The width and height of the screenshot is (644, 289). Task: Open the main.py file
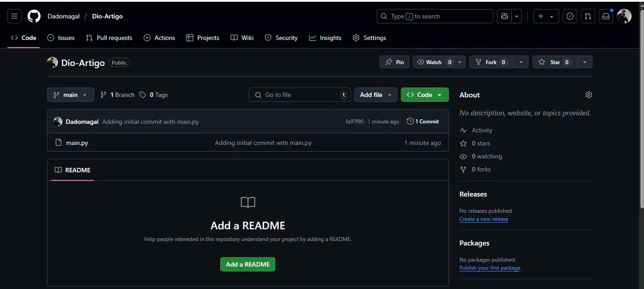coord(77,143)
